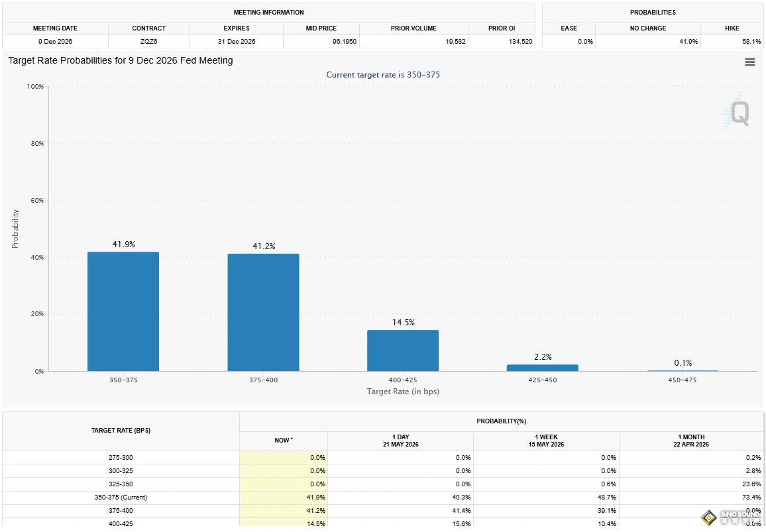Click the MEETING INFORMATION table heading
This screenshot has height=532, width=766.
tap(268, 12)
